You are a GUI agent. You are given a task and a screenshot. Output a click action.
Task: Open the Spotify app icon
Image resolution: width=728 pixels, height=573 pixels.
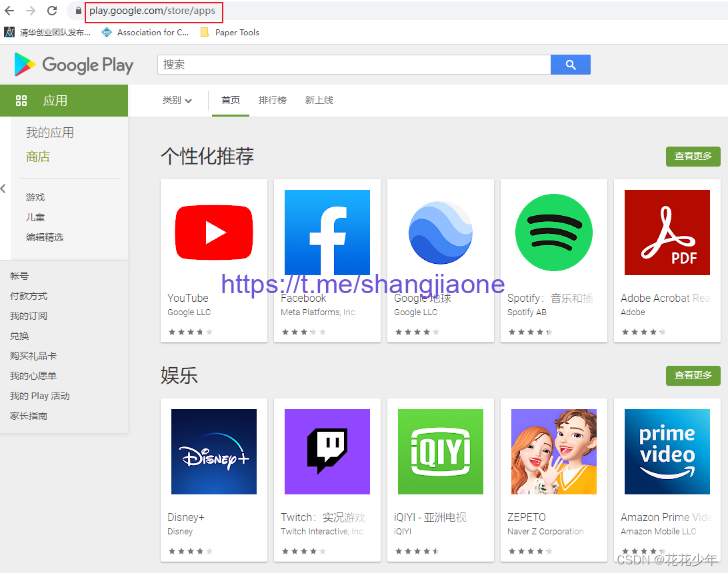click(x=554, y=233)
